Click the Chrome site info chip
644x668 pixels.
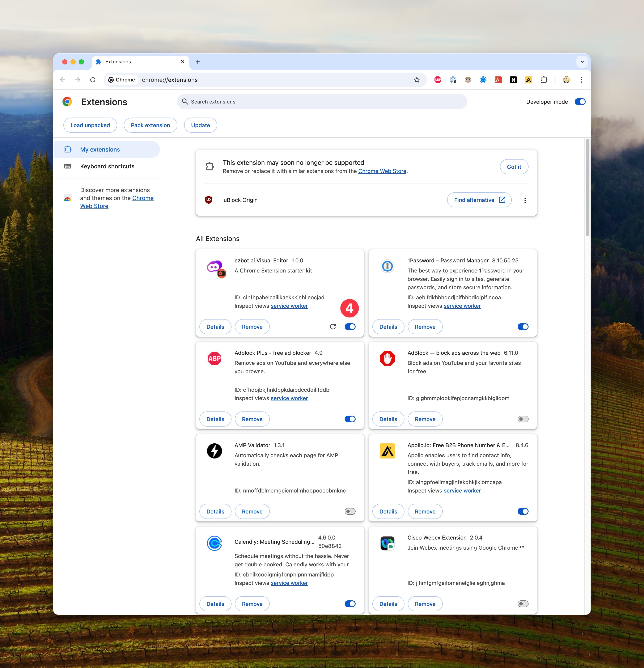(122, 80)
